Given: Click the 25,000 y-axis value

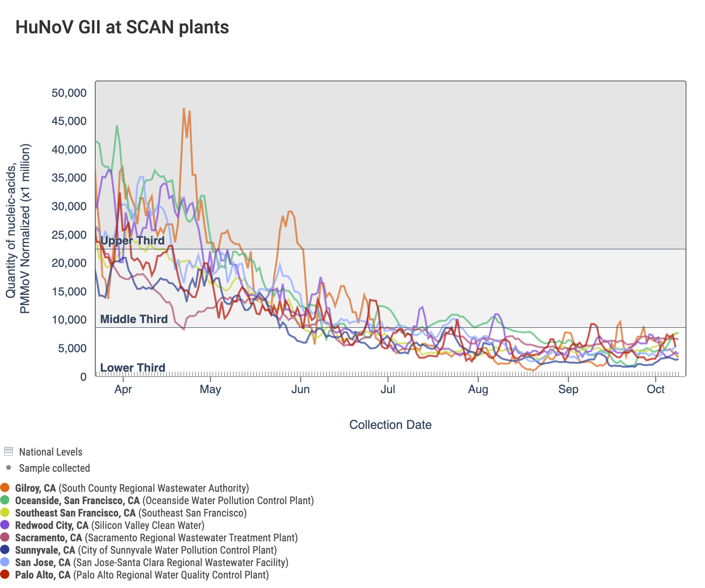Looking at the screenshot, I should point(69,235).
